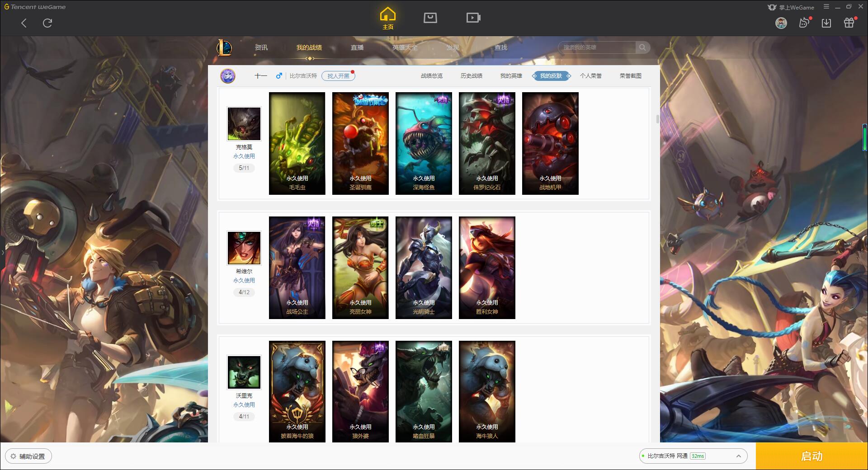Switch to 我的英雄 sub-tab
The image size is (868, 470).
[x=511, y=76]
